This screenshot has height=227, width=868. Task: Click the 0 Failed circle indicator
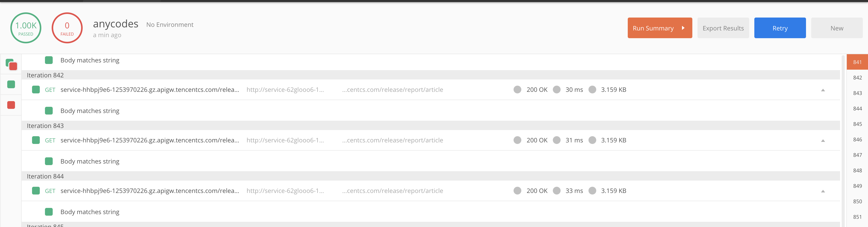coord(67,28)
